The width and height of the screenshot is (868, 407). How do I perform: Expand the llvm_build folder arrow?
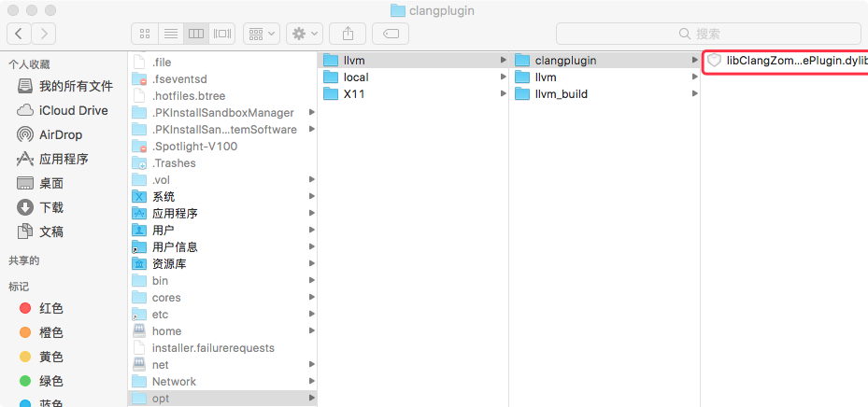coord(695,94)
